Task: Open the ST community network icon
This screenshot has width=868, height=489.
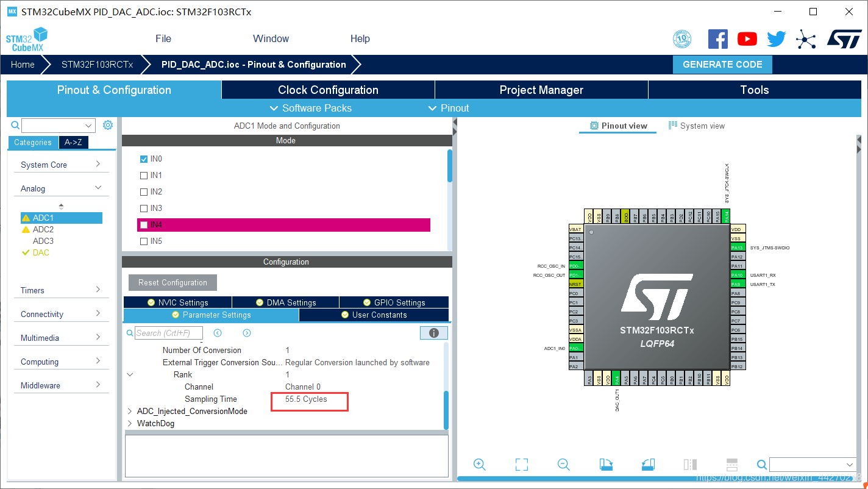Action: coord(806,40)
